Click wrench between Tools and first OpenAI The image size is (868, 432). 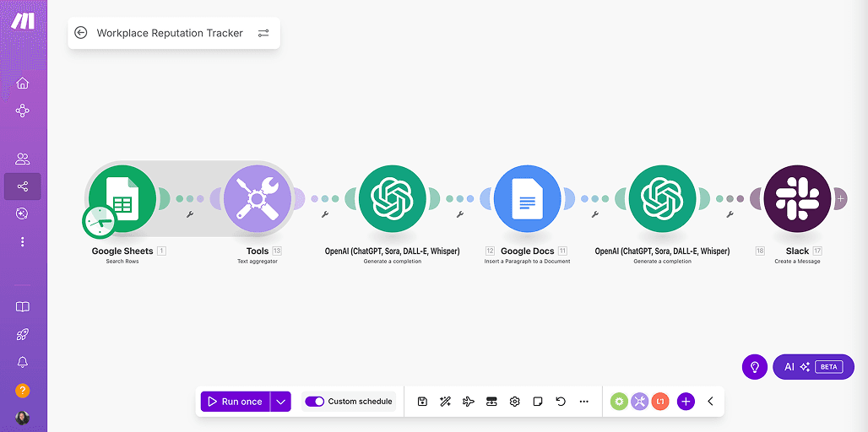(x=325, y=214)
